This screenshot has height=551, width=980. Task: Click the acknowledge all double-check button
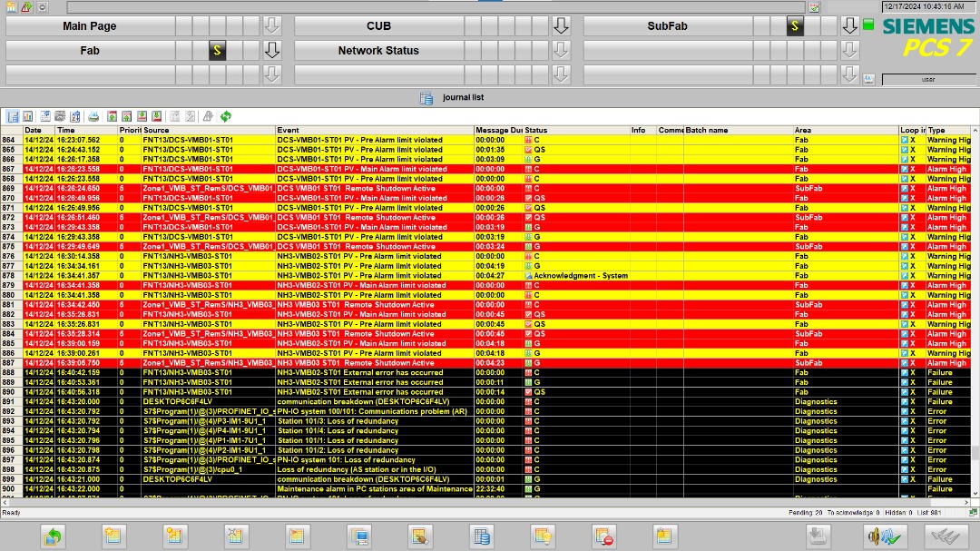(946, 536)
